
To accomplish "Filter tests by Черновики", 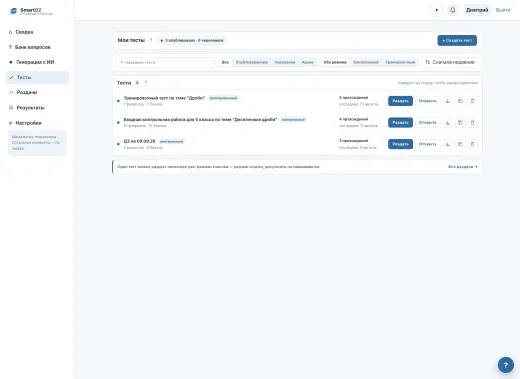I will point(285,62).
